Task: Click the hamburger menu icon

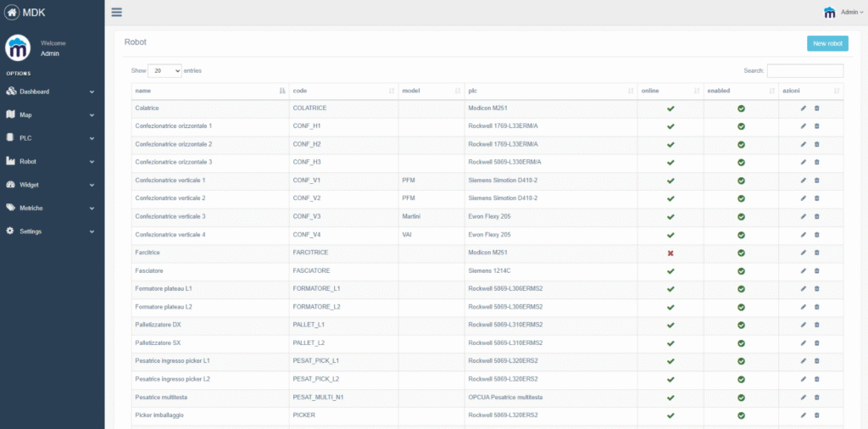Action: (116, 12)
